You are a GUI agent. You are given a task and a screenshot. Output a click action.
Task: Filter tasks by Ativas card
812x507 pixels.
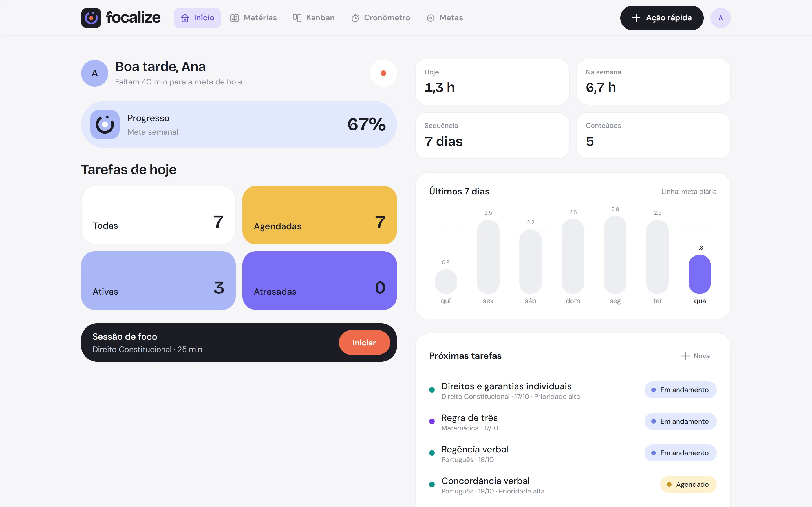158,280
